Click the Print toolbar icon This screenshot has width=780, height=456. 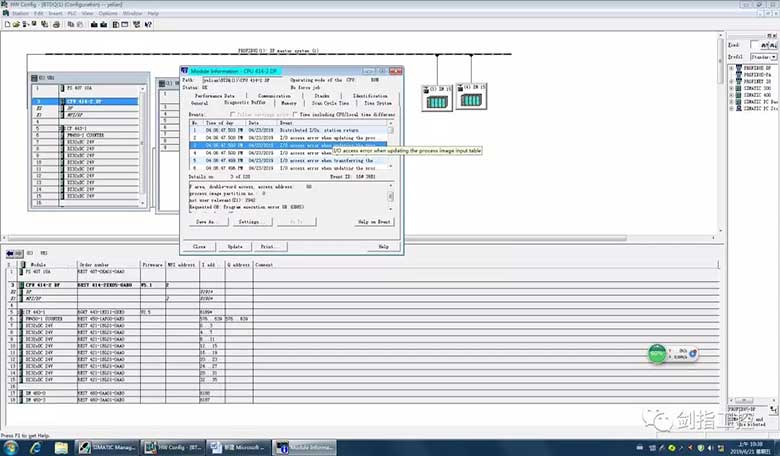click(56, 24)
